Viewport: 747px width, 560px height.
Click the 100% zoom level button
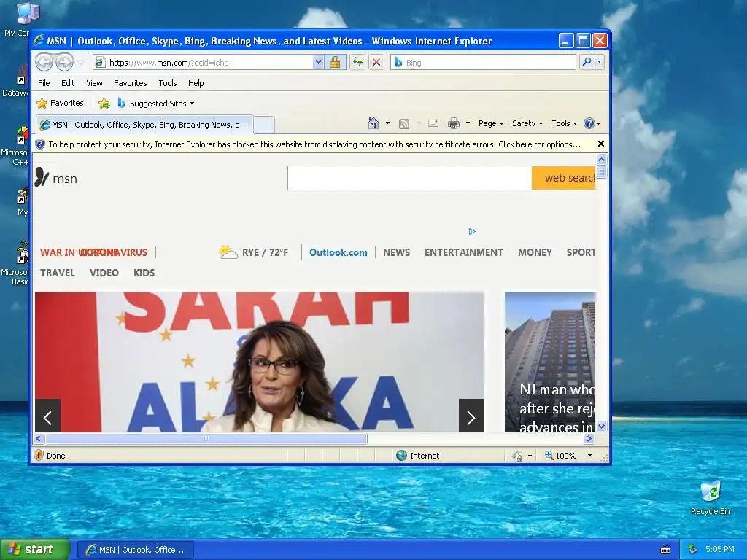point(561,456)
